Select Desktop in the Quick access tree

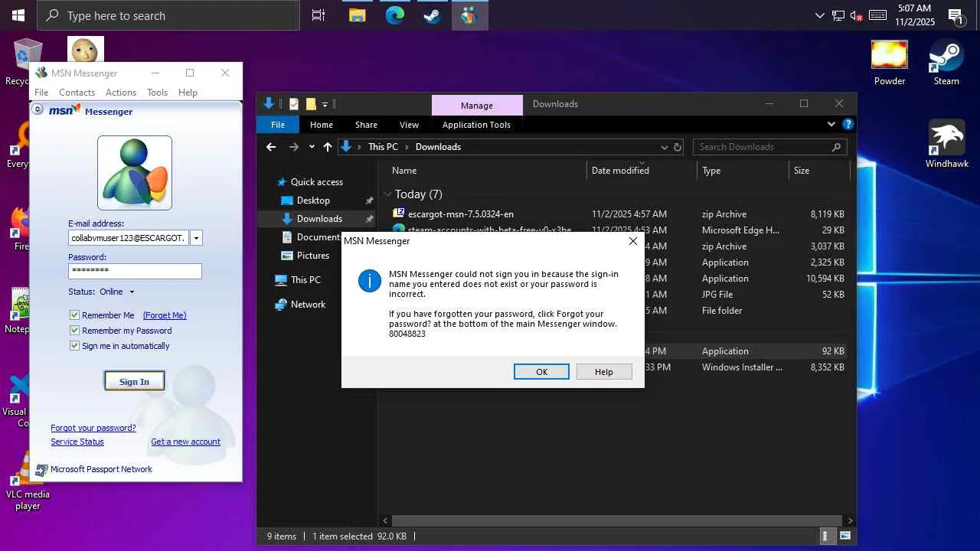pos(313,201)
